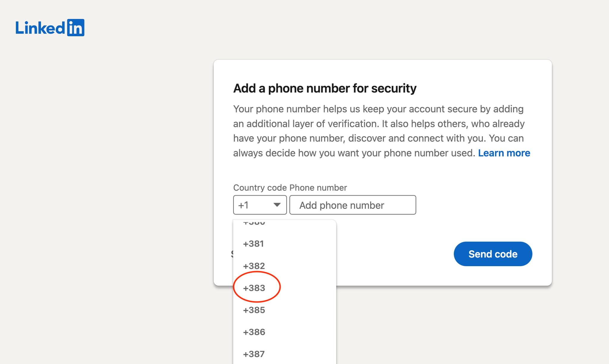
Task: Pick +385 from the dropdown list
Action: pos(285,310)
